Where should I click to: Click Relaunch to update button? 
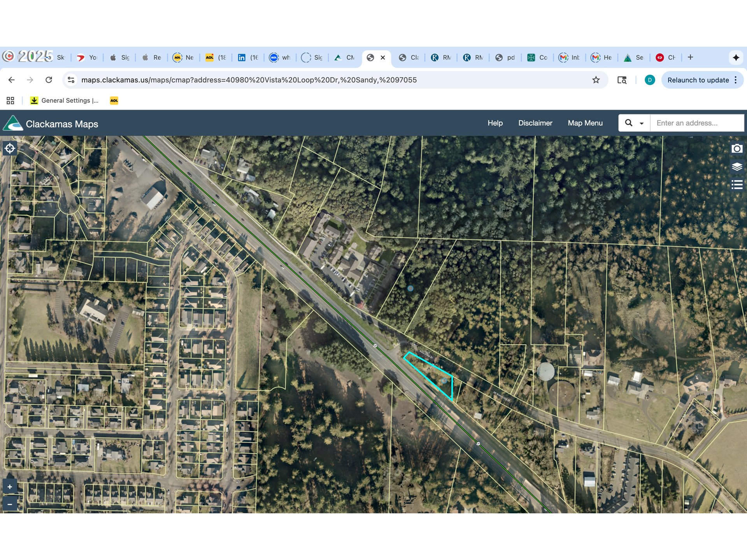point(698,80)
